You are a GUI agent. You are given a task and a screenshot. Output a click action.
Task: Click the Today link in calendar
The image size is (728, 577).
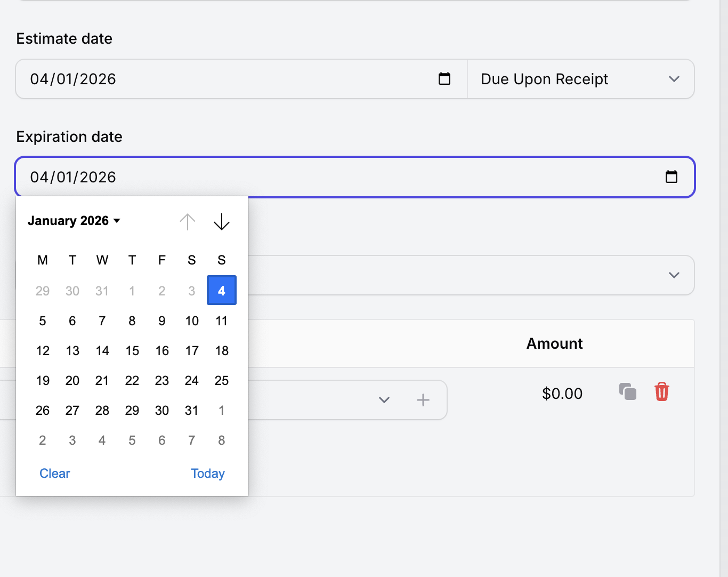(207, 474)
